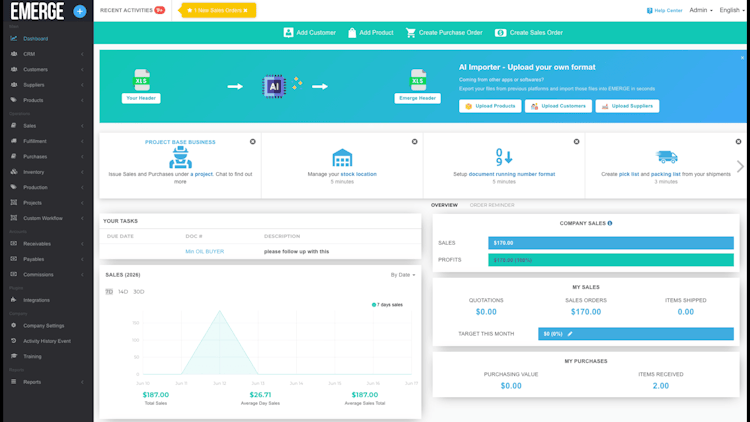This screenshot has width=750, height=422.
Task: Click the Fulfillment truck icon
Action: [14, 141]
